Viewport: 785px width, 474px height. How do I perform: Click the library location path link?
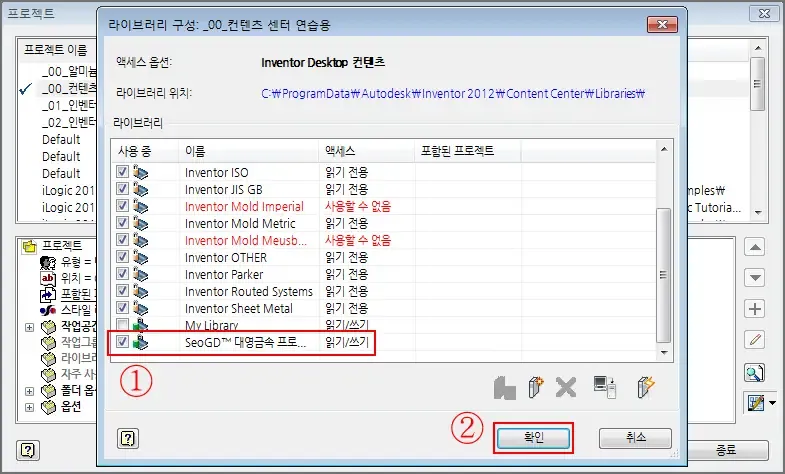453,94
